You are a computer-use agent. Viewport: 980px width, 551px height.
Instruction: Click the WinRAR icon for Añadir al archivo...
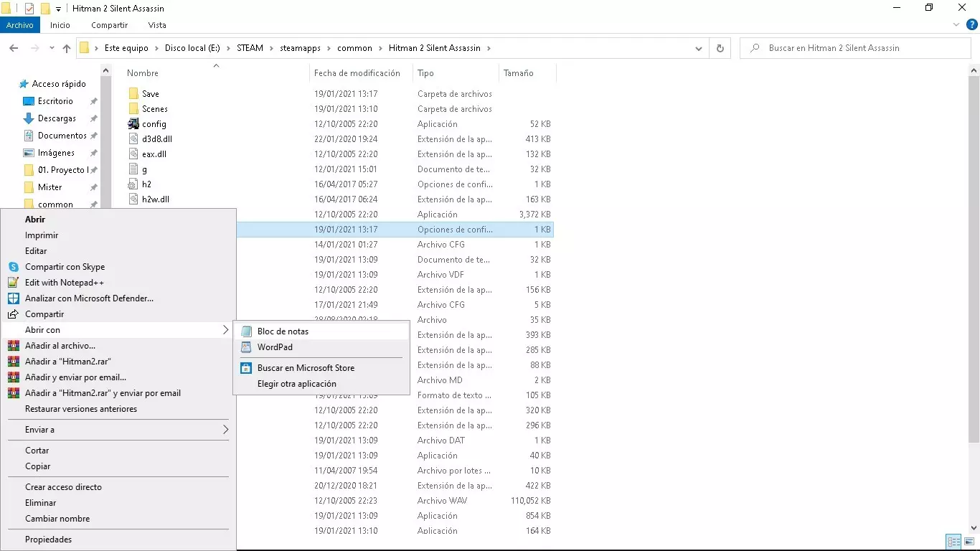[x=13, y=346]
